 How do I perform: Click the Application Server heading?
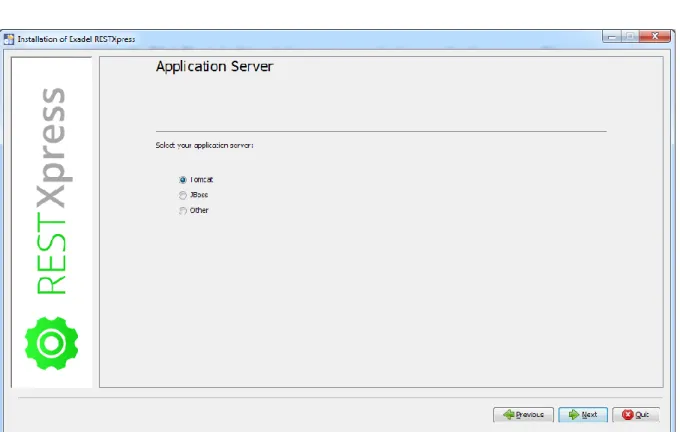[x=214, y=66]
